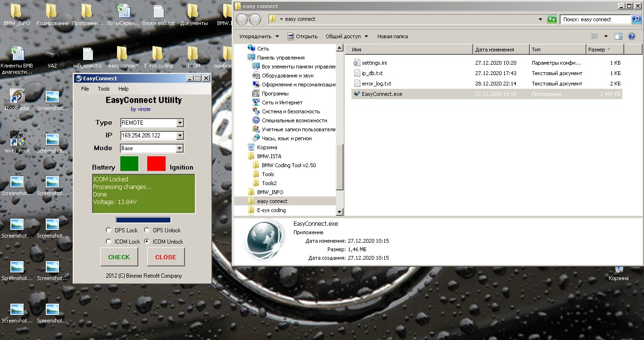Click the red Ignition indicator square
This screenshot has height=340, width=644.
point(157,163)
